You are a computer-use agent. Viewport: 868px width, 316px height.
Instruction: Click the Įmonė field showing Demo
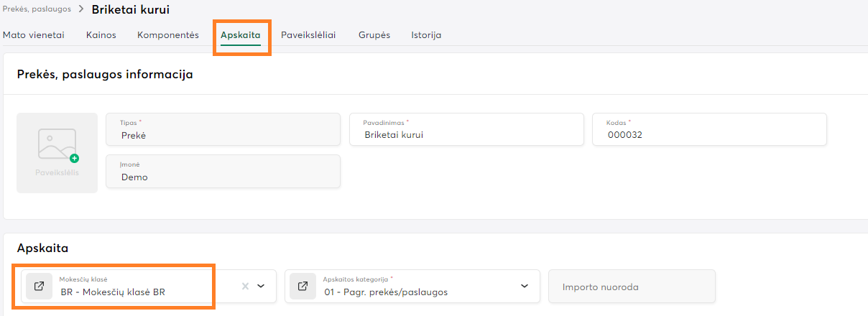coord(223,172)
